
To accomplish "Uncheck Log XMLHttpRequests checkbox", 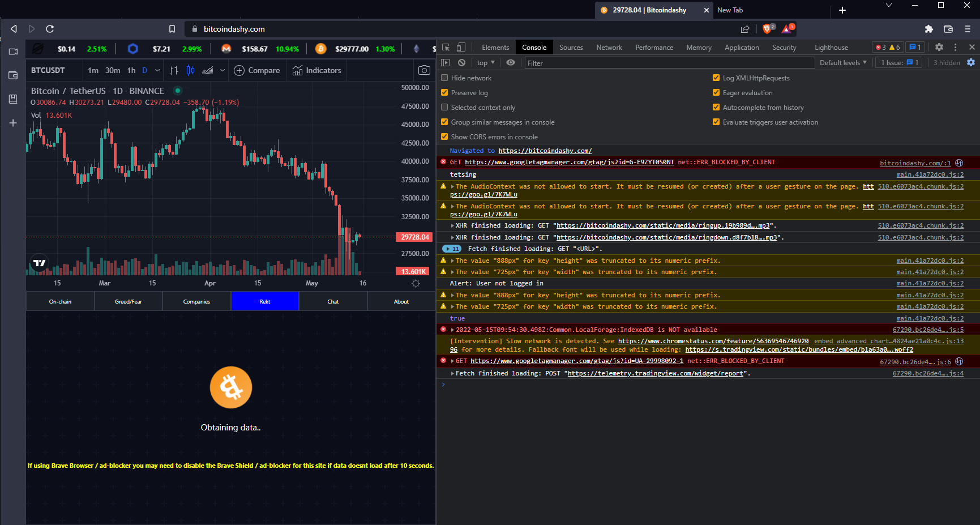I will [716, 78].
